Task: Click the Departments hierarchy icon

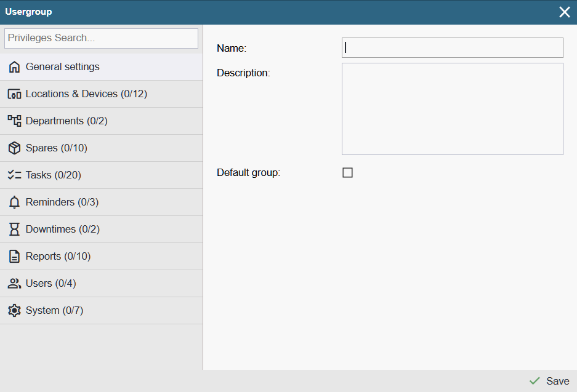Action: coord(14,121)
